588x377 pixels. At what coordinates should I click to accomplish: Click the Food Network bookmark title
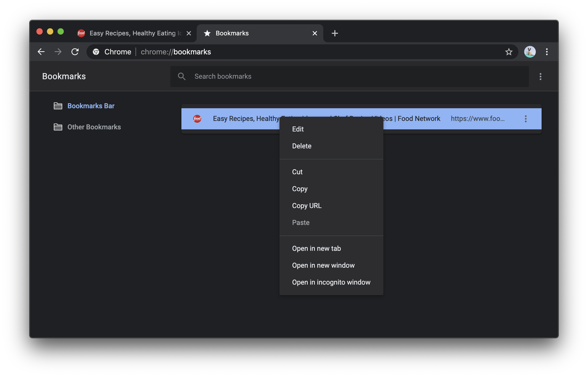[326, 119]
